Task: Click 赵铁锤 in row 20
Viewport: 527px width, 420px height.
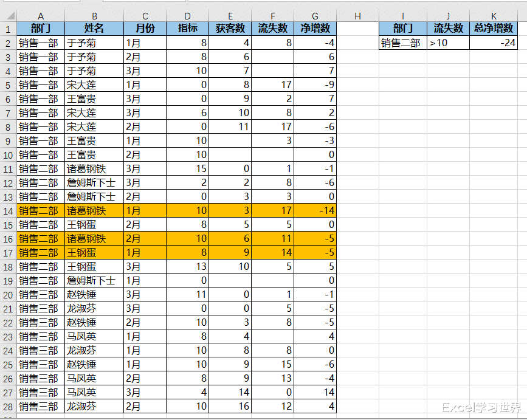Action: (x=94, y=295)
